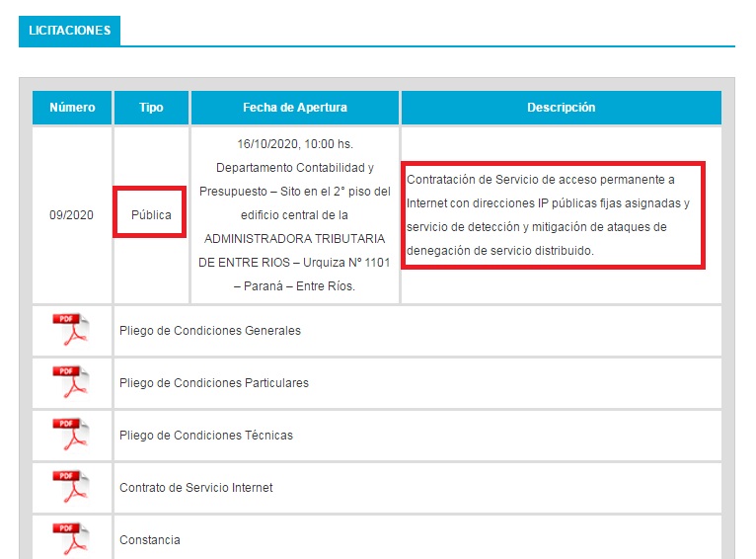Download PDF icon for Contrato de Servicio Internet
The height and width of the screenshot is (559, 756).
(x=71, y=487)
